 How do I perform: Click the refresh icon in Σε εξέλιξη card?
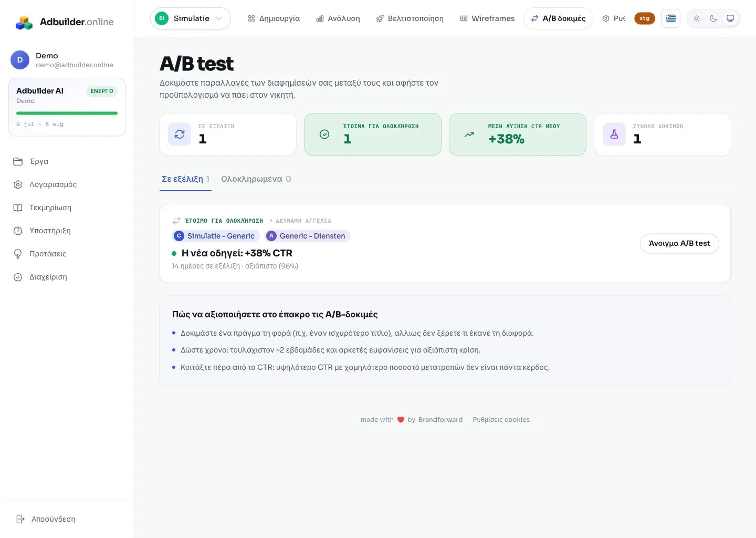coord(180,134)
